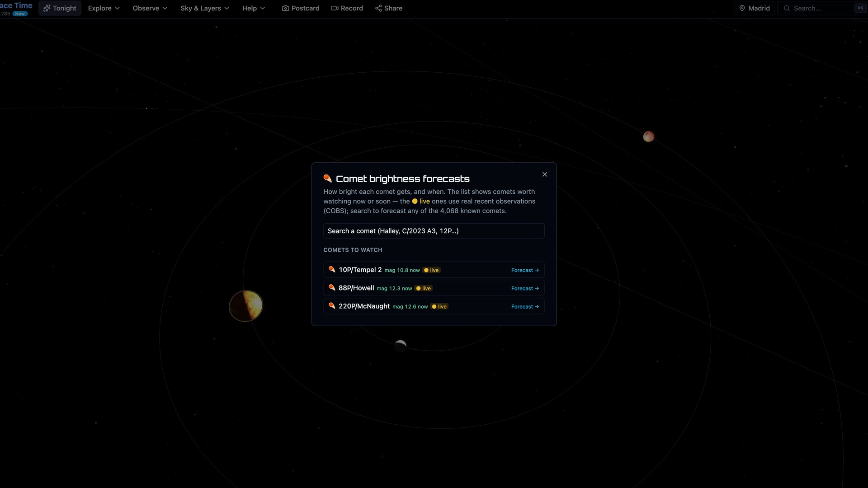Image resolution: width=868 pixels, height=488 pixels.
Task: Click the Share network icon
Action: pyautogui.click(x=378, y=8)
